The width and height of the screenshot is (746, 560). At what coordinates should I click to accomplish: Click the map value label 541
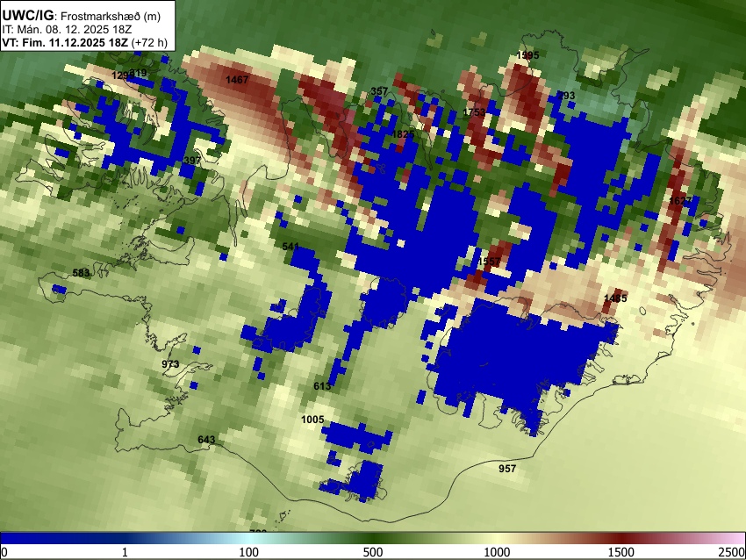click(291, 247)
